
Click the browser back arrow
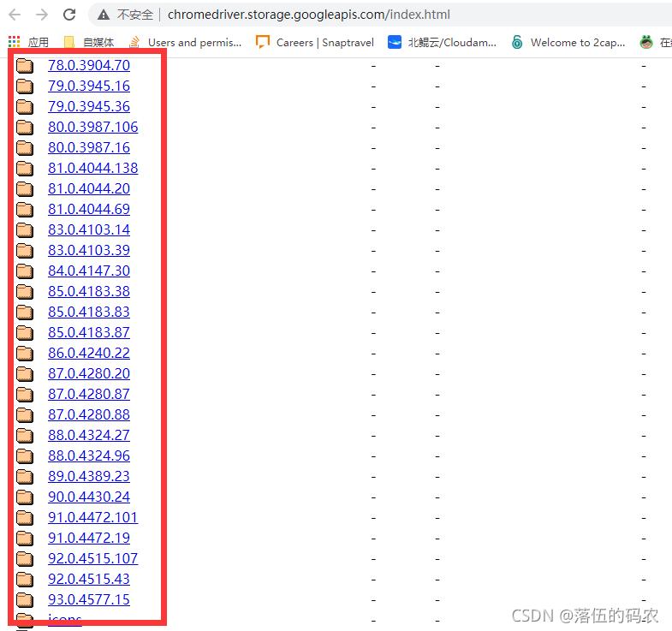tap(15, 15)
